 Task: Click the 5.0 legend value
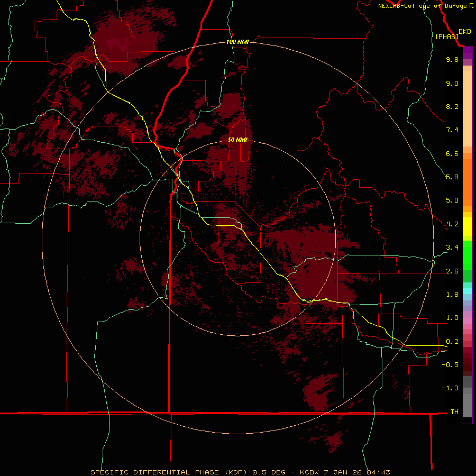point(452,200)
